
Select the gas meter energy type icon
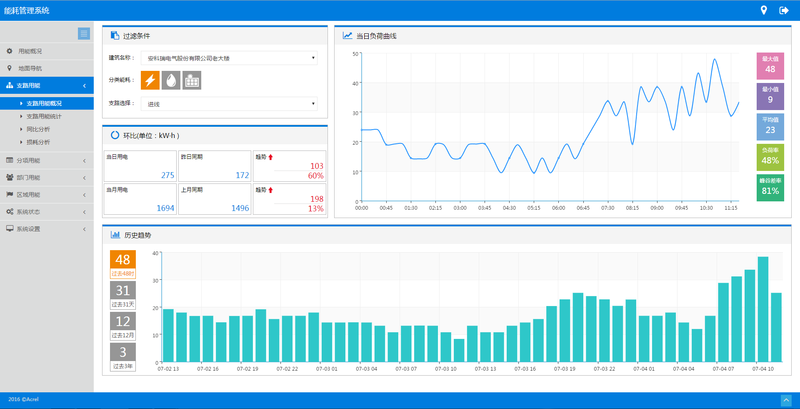coord(191,80)
